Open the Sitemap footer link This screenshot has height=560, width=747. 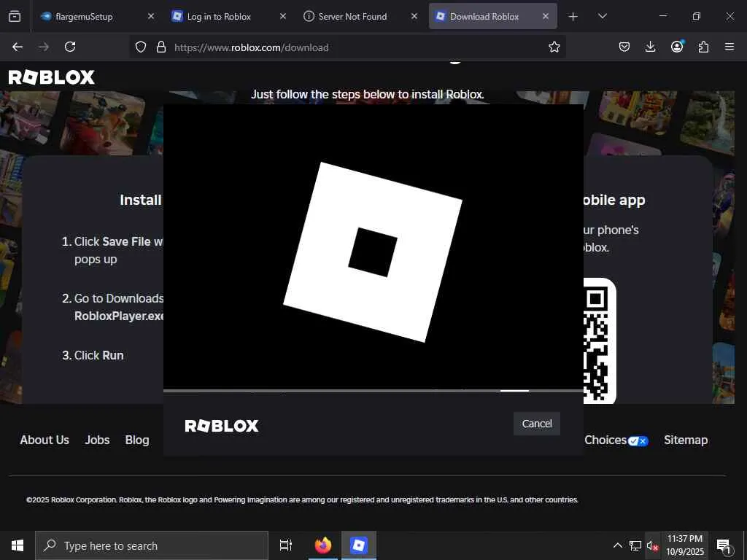coord(686,440)
